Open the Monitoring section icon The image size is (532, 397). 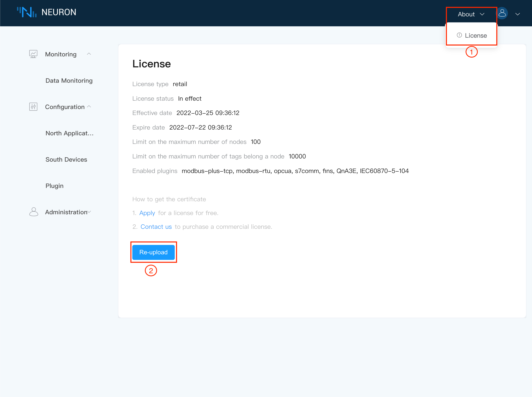point(33,54)
